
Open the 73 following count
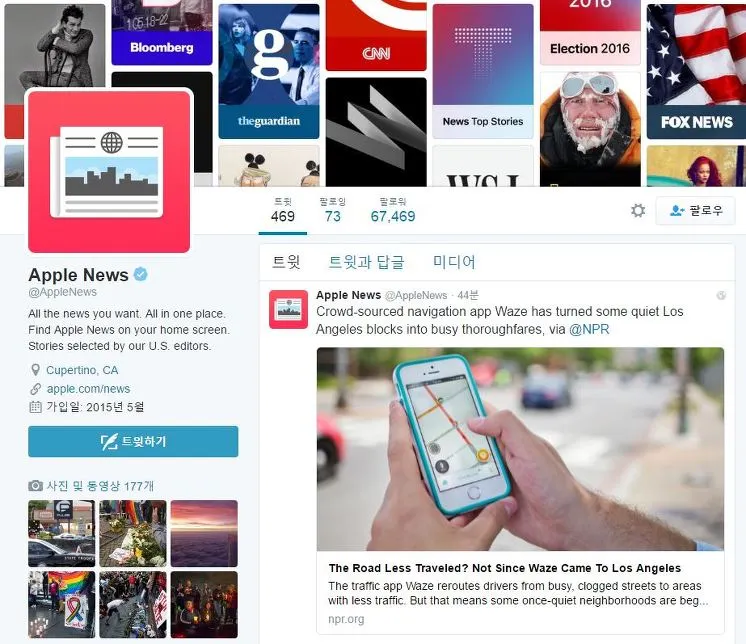[333, 210]
